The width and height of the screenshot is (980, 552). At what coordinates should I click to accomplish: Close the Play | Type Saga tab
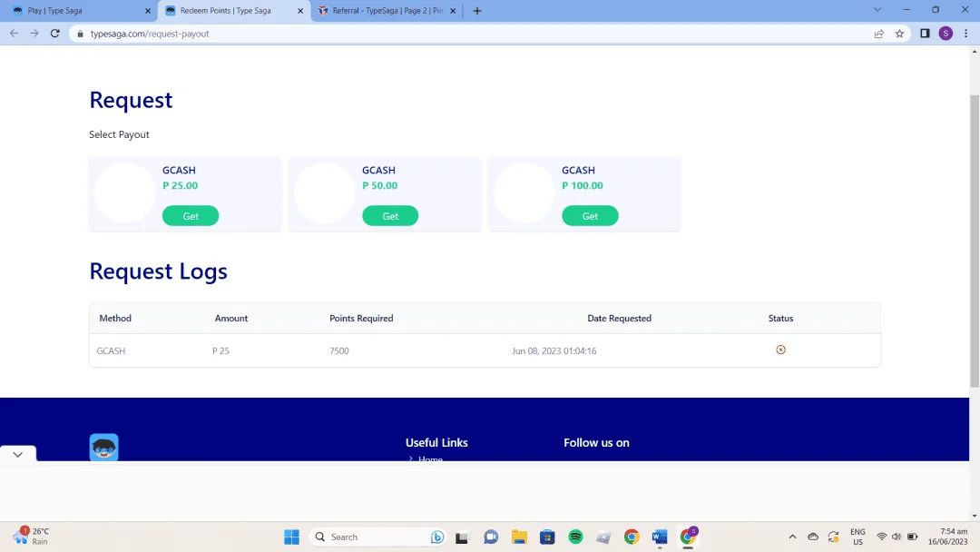[148, 11]
